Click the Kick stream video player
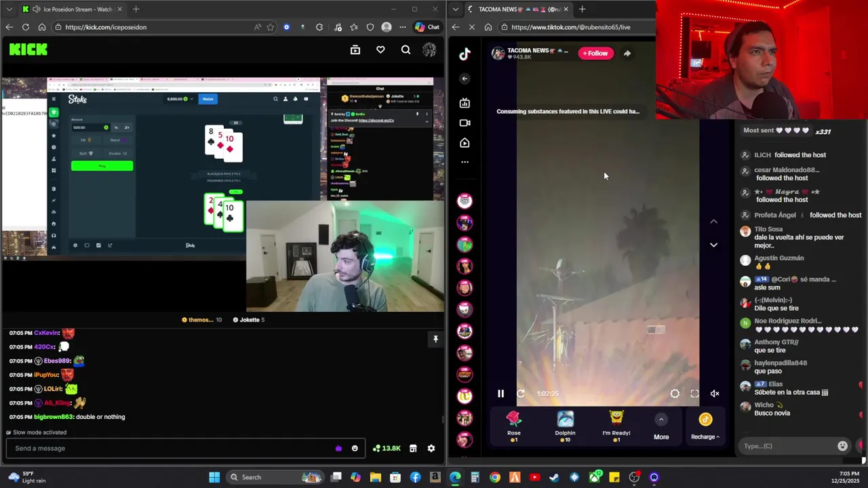 pos(222,195)
